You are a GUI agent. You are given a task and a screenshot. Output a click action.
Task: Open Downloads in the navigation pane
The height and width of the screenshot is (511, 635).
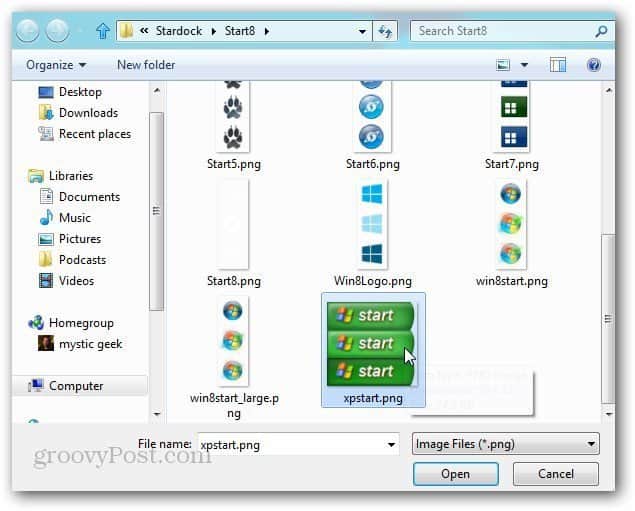[78, 113]
